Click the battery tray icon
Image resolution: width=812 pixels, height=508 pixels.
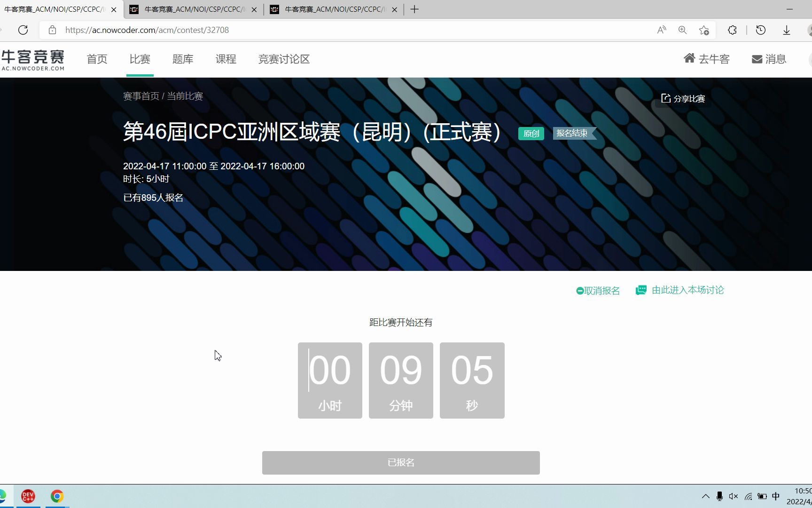point(762,496)
